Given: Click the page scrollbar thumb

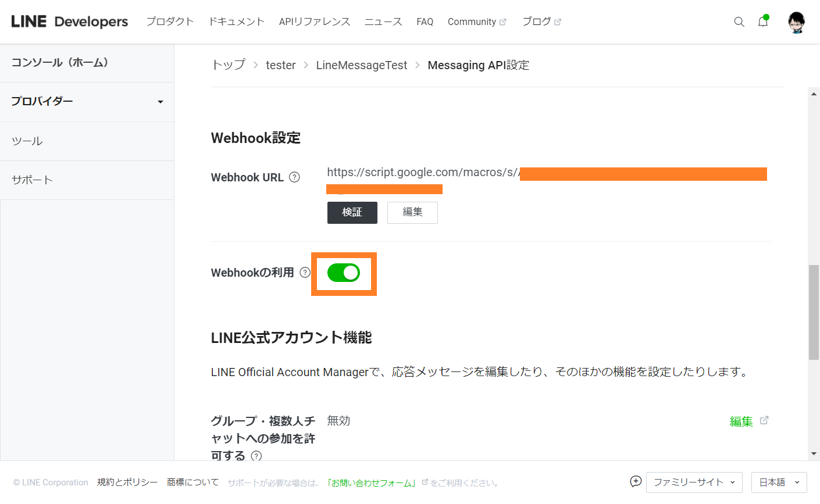Looking at the screenshot, I should pyautogui.click(x=814, y=313).
